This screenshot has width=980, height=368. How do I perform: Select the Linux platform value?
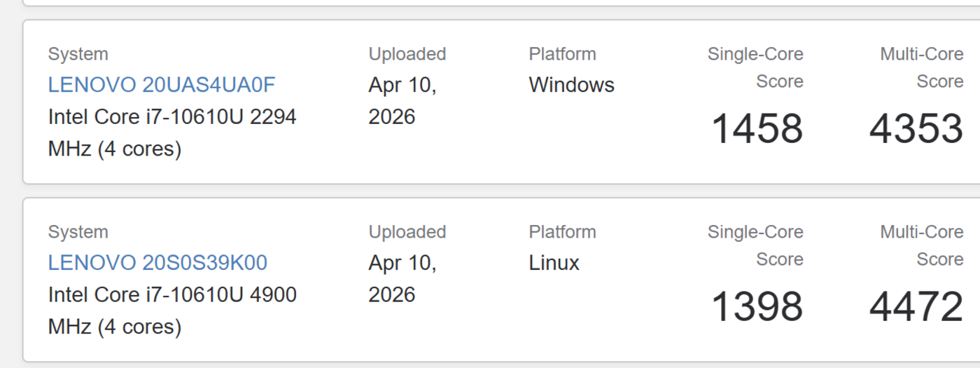pos(554,263)
